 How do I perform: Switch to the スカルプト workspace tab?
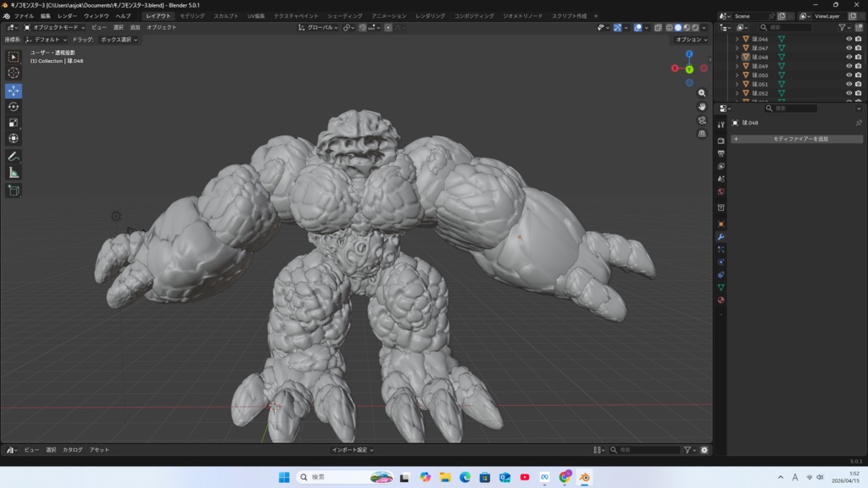[225, 16]
